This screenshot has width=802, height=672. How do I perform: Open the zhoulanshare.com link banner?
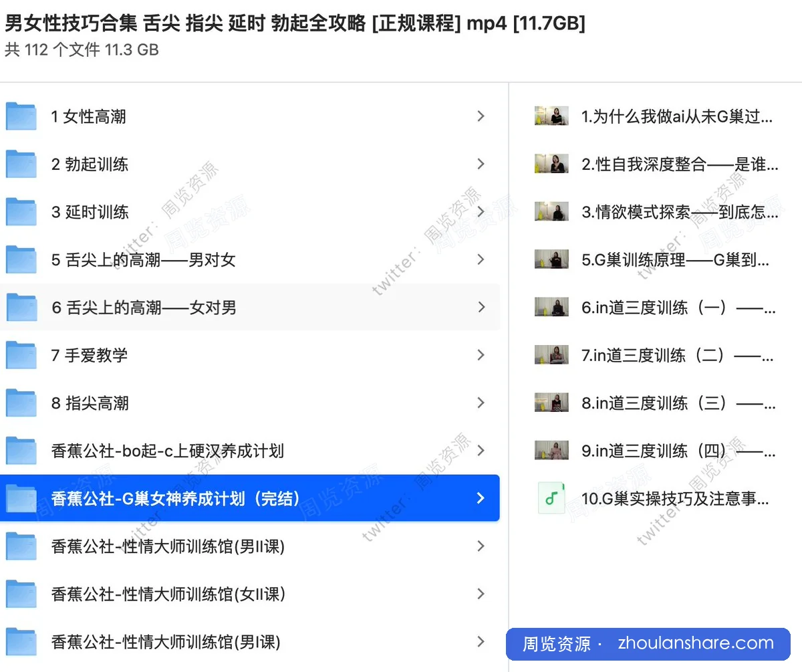(x=648, y=644)
